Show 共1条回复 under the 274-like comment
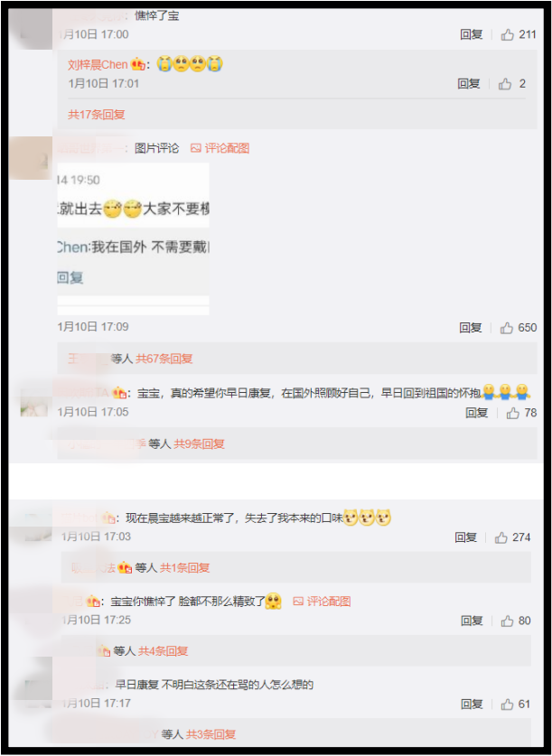This screenshot has width=552, height=756. (184, 568)
